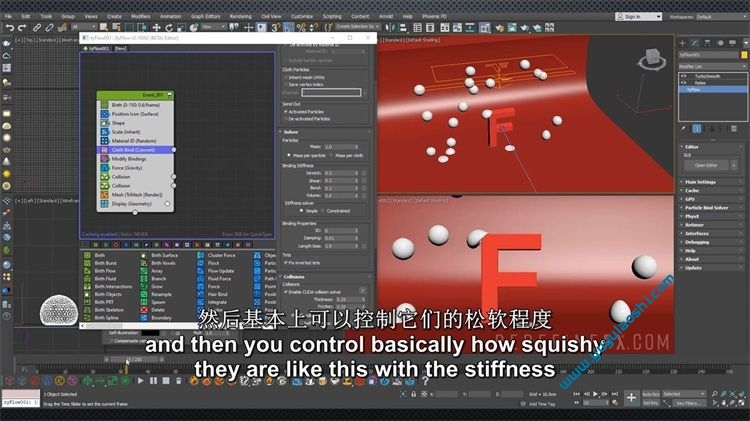Viewport: 750px width, 421px height.
Task: Open the Scripting menu
Action: 332,16
